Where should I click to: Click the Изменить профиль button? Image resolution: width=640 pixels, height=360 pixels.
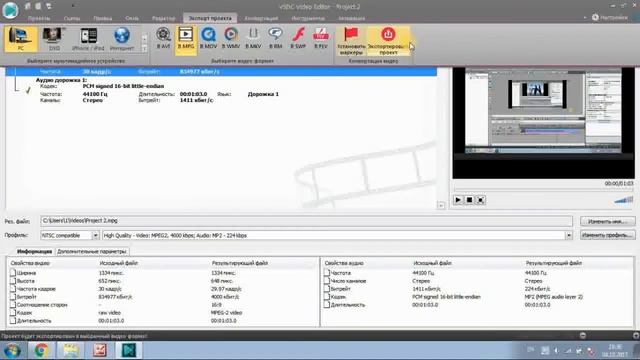pos(608,235)
